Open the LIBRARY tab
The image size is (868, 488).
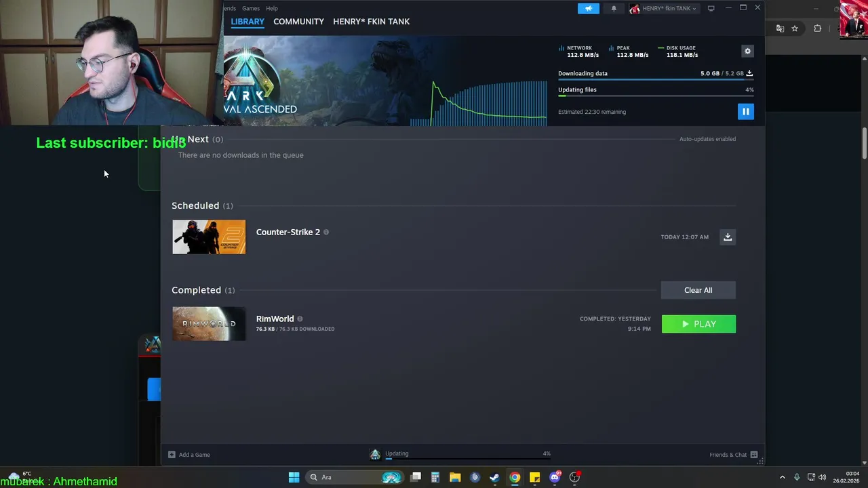point(248,22)
